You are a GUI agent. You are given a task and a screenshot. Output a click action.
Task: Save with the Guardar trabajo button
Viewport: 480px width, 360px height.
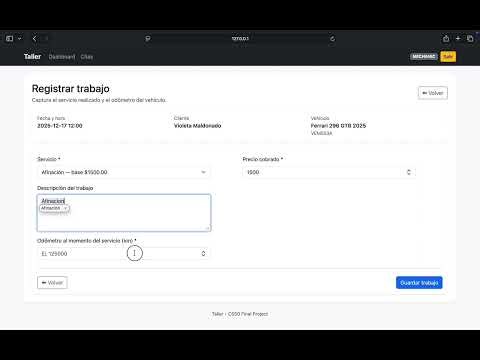419,283
